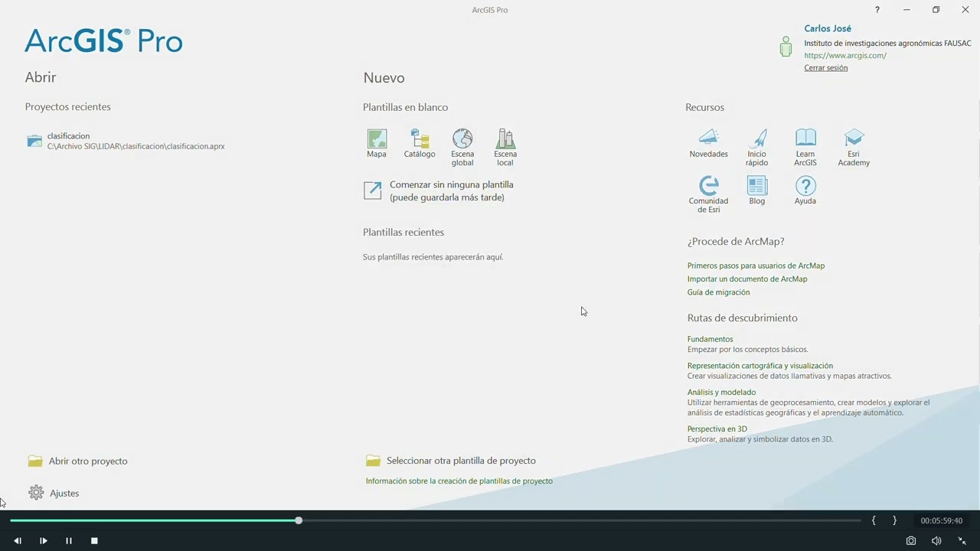Image resolution: width=980 pixels, height=551 pixels.
Task: Open the Learn ArcGIS resource
Action: [x=805, y=147]
